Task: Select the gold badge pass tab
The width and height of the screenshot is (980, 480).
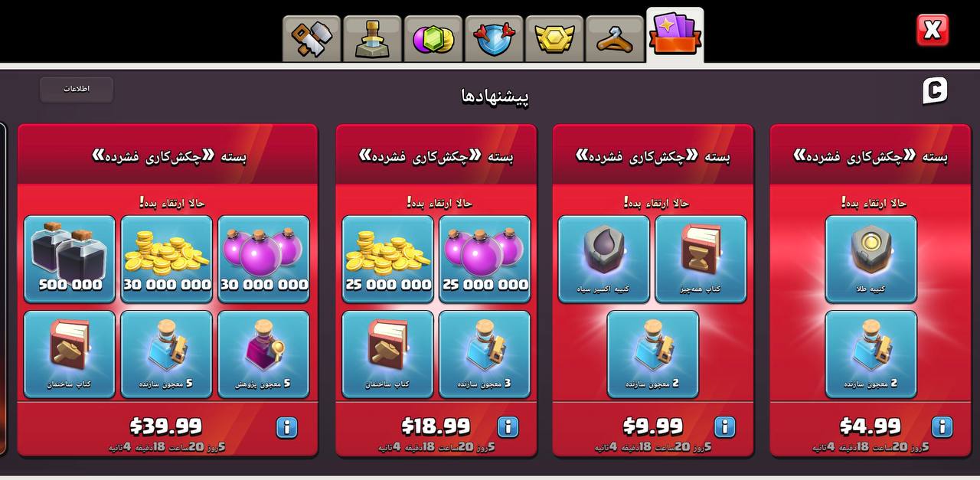Action: point(554,38)
